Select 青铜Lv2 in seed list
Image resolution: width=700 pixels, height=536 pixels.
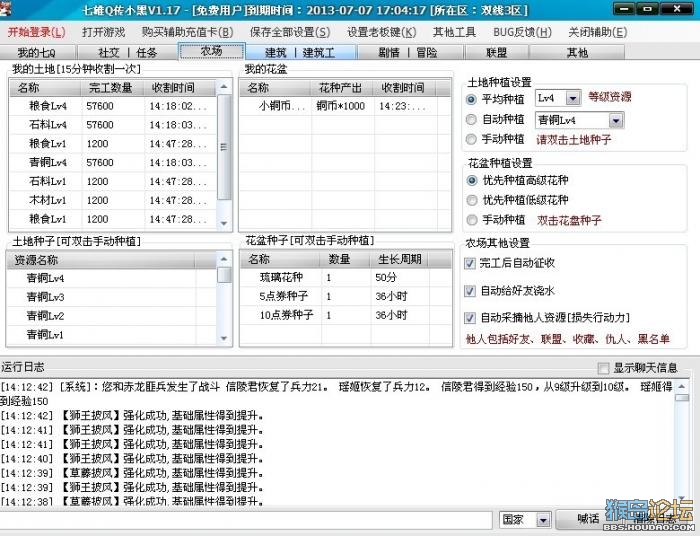[112, 316]
